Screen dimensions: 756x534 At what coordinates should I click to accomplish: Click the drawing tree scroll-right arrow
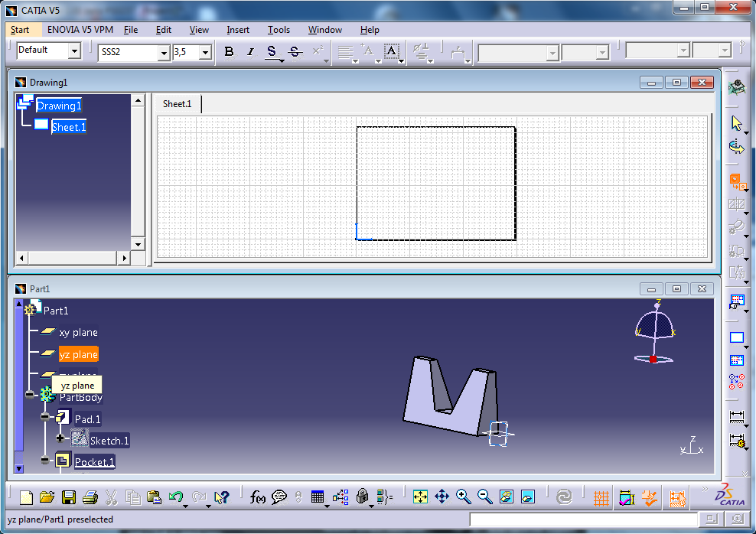[124, 259]
